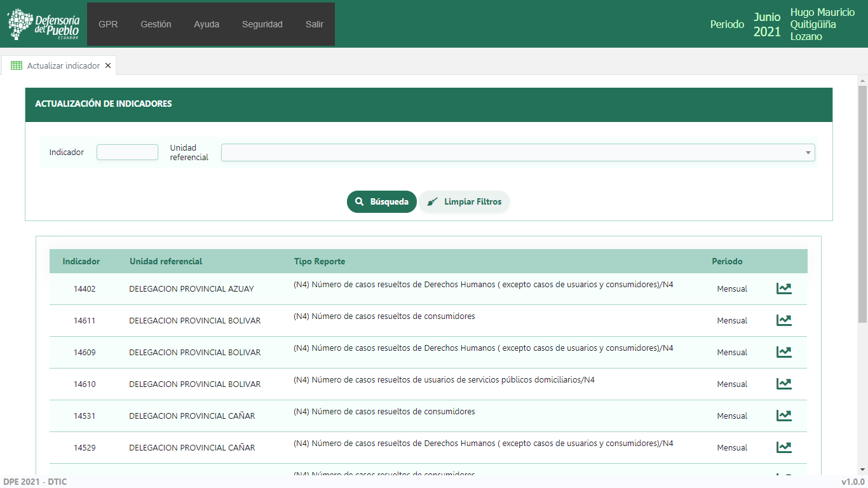Open the GPR menu
This screenshot has width=868, height=488.
[108, 24]
